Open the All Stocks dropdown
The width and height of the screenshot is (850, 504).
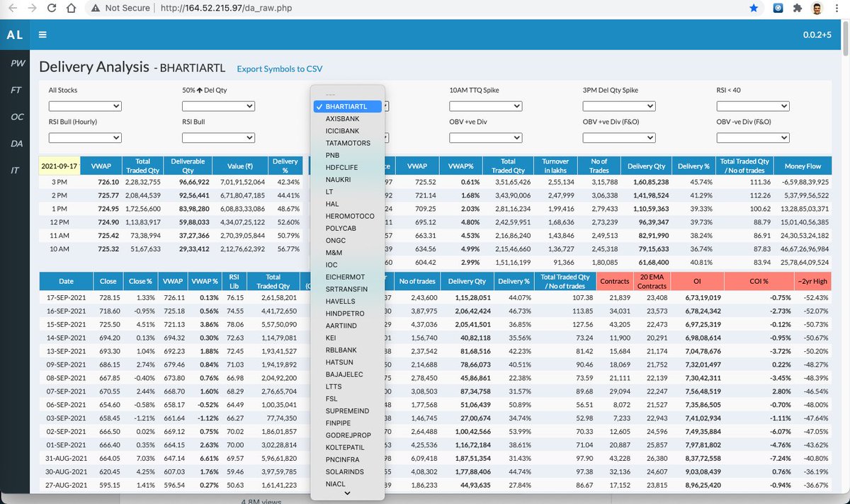point(85,106)
